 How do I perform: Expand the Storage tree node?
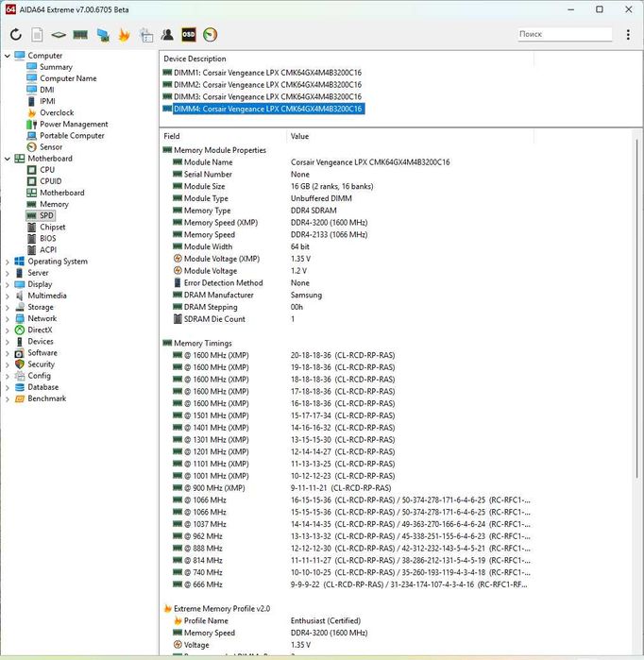pos(8,308)
